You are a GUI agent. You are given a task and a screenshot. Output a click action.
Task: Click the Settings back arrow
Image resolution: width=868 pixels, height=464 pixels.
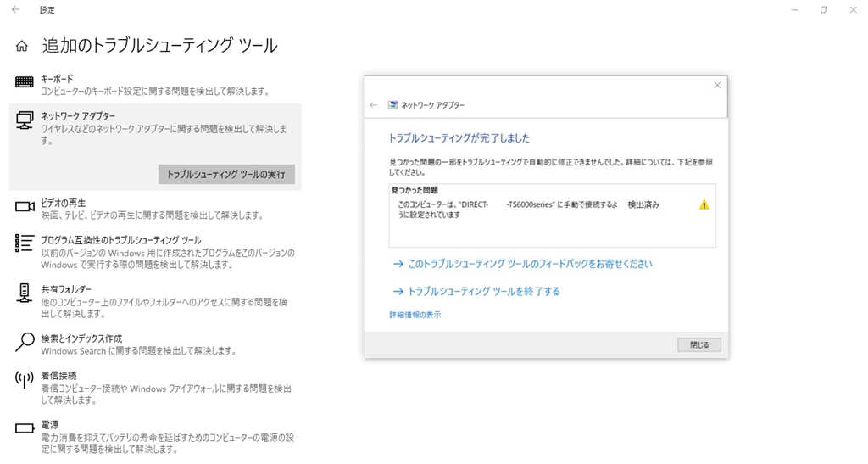coord(15,9)
